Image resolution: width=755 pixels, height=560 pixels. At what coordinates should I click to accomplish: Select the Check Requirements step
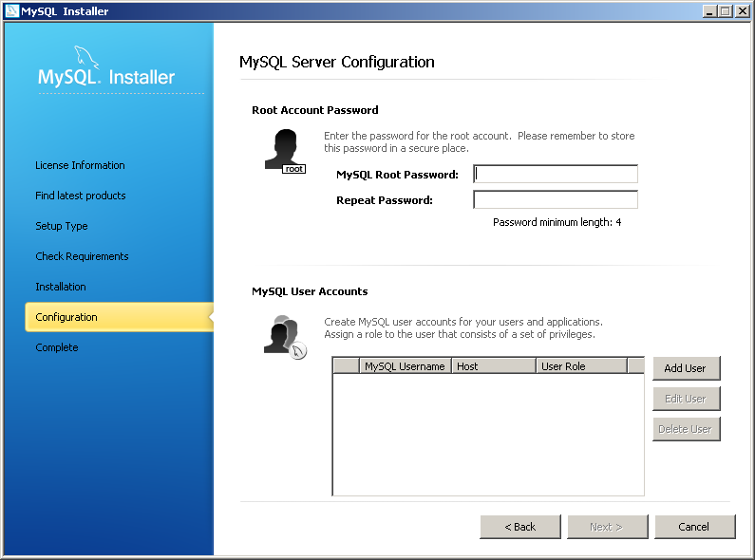[82, 256]
